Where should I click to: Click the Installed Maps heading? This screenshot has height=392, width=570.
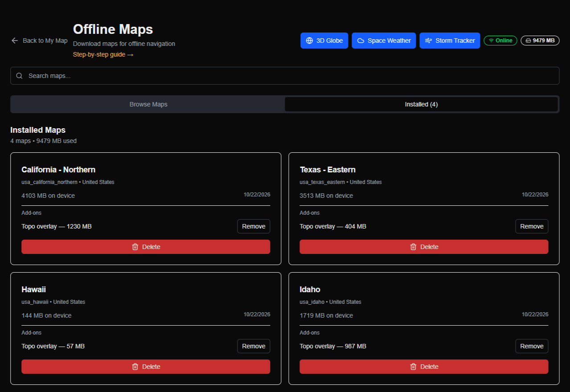click(x=38, y=130)
